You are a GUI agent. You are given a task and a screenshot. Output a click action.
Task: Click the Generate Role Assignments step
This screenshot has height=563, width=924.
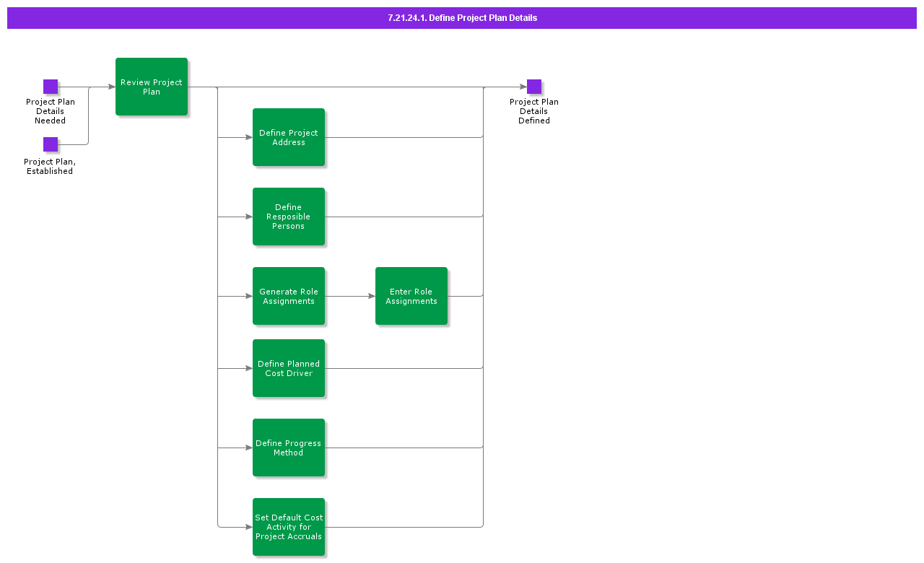coord(289,296)
